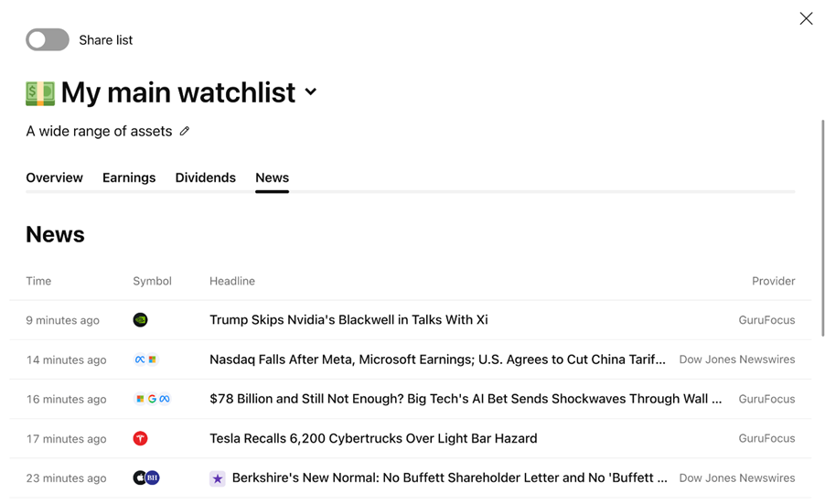Select the News tab
Screen dimensions: 825x504
272,177
